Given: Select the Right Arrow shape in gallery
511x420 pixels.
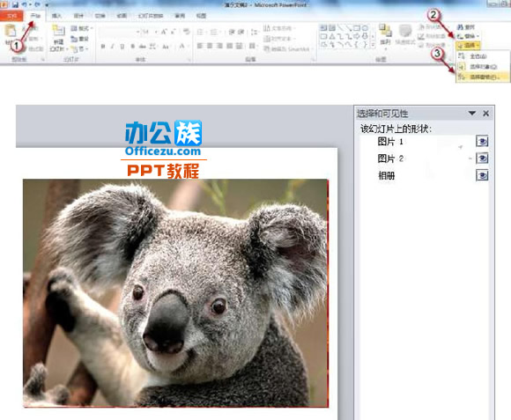Looking at the screenshot, I should 358,36.
